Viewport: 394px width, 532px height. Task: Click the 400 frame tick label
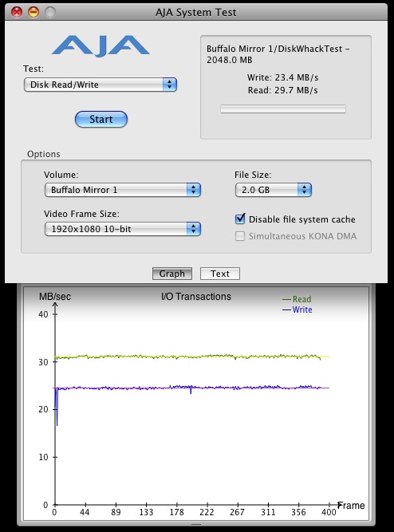[329, 512]
